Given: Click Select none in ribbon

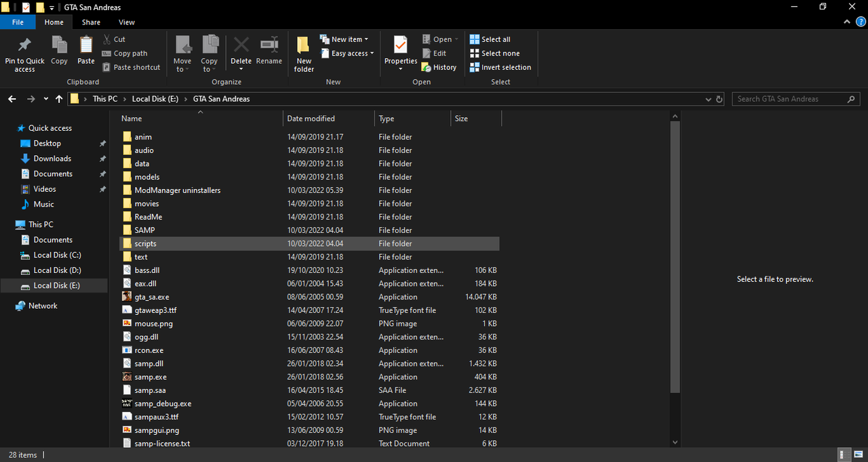Looking at the screenshot, I should (495, 54).
